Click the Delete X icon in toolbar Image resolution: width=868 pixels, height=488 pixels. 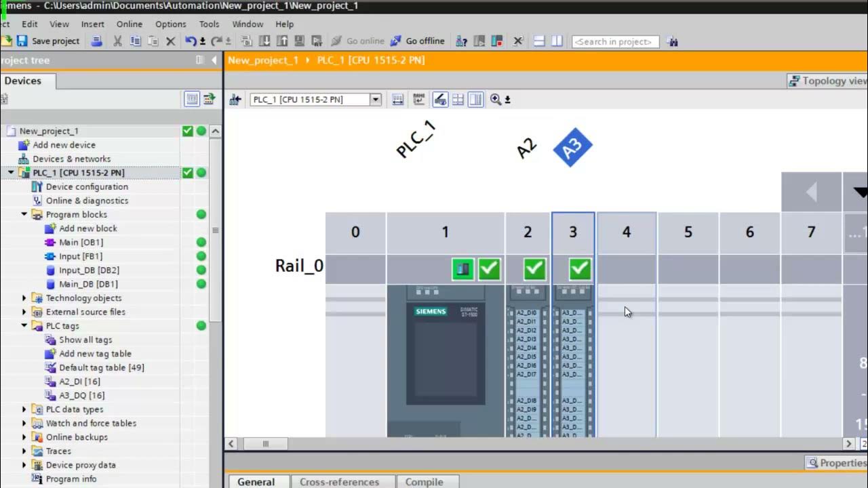coord(171,41)
